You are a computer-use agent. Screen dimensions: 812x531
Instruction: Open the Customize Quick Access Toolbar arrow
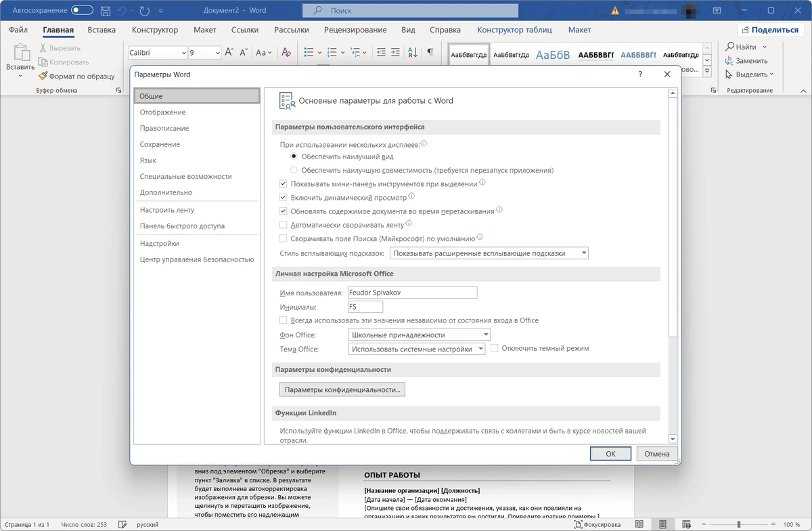[x=161, y=12]
